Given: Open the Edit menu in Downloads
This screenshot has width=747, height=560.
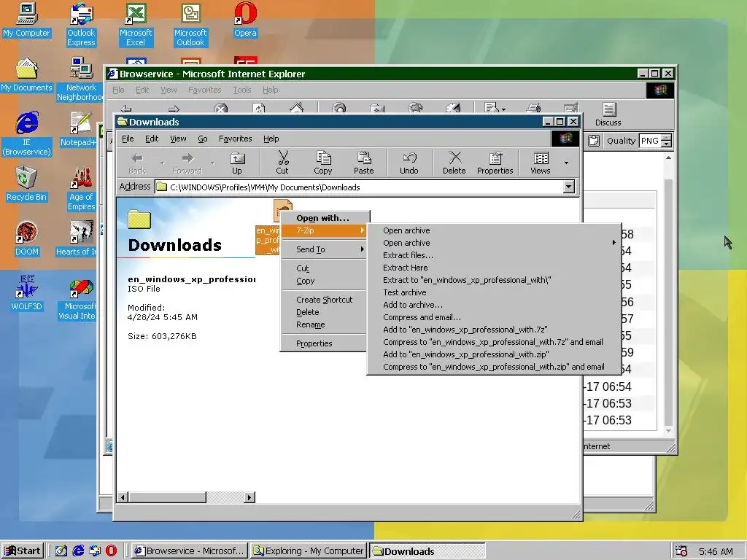Looking at the screenshot, I should click(152, 139).
